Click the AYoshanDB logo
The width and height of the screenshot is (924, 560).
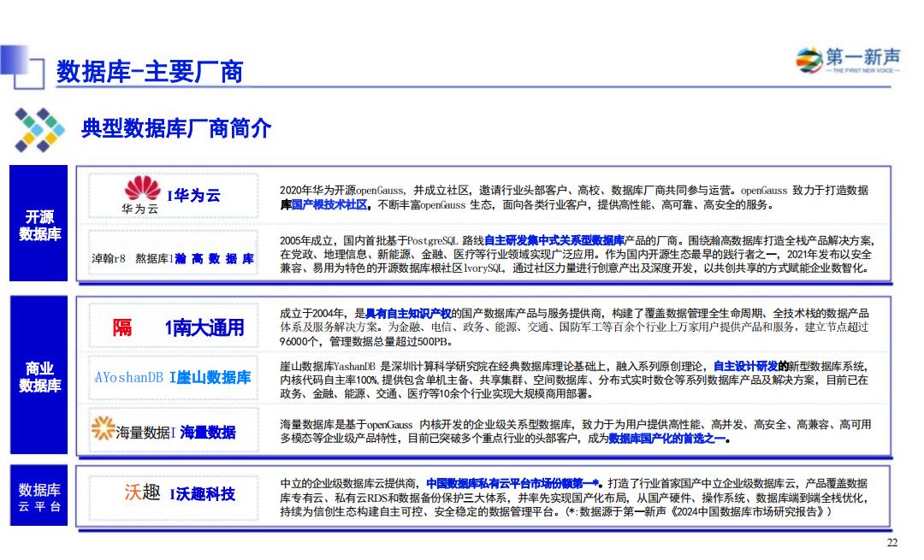point(128,377)
